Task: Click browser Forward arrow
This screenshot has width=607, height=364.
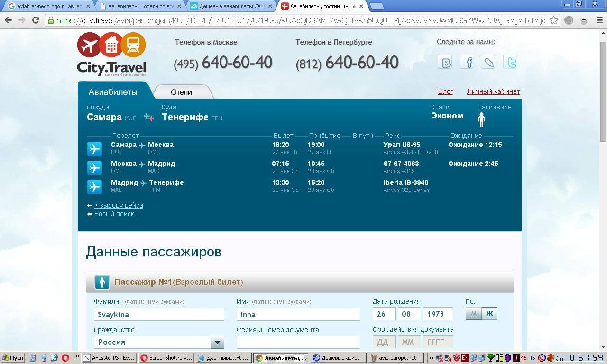Action: 22,20
